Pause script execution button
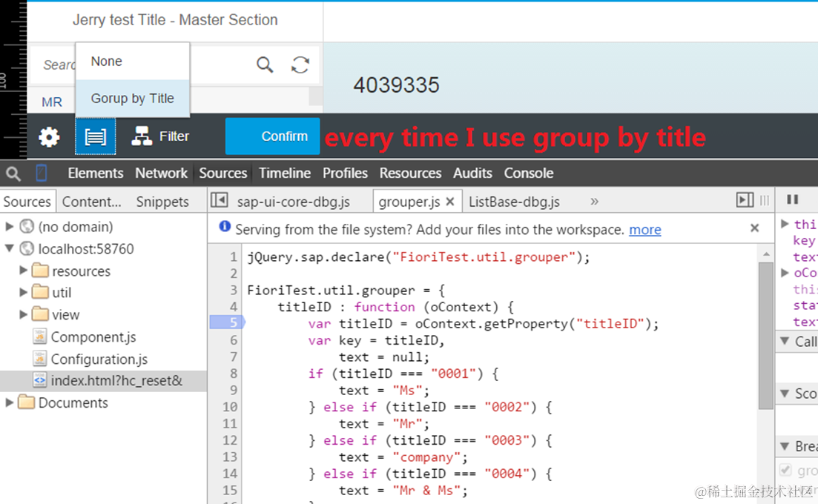 pyautogui.click(x=793, y=199)
